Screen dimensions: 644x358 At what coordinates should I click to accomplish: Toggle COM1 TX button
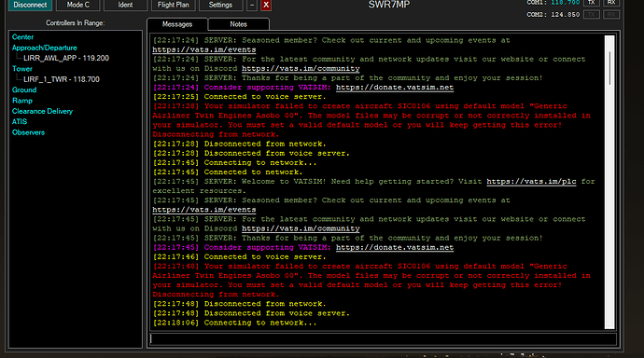(x=592, y=3)
